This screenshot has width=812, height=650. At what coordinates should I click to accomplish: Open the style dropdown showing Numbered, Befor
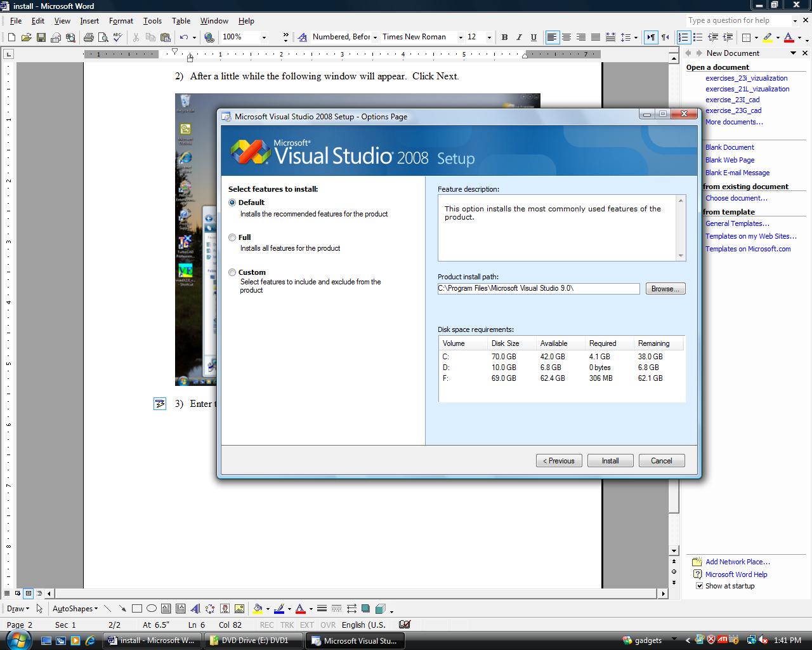click(x=375, y=37)
